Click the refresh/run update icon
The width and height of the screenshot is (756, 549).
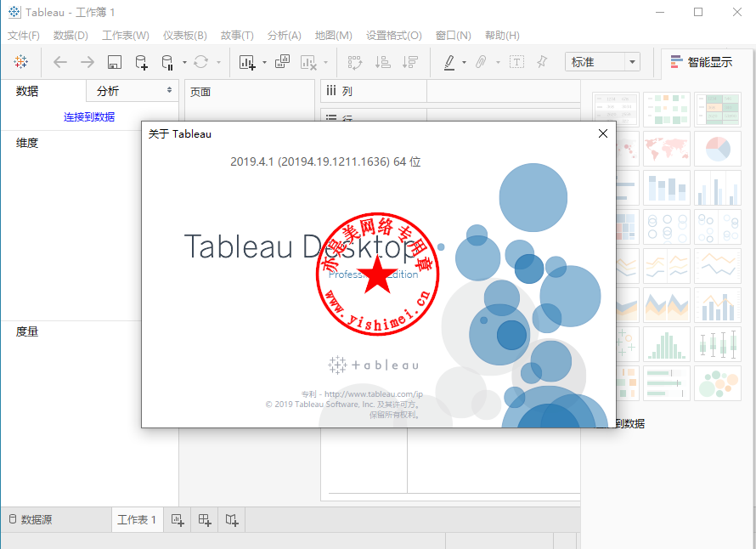(201, 62)
